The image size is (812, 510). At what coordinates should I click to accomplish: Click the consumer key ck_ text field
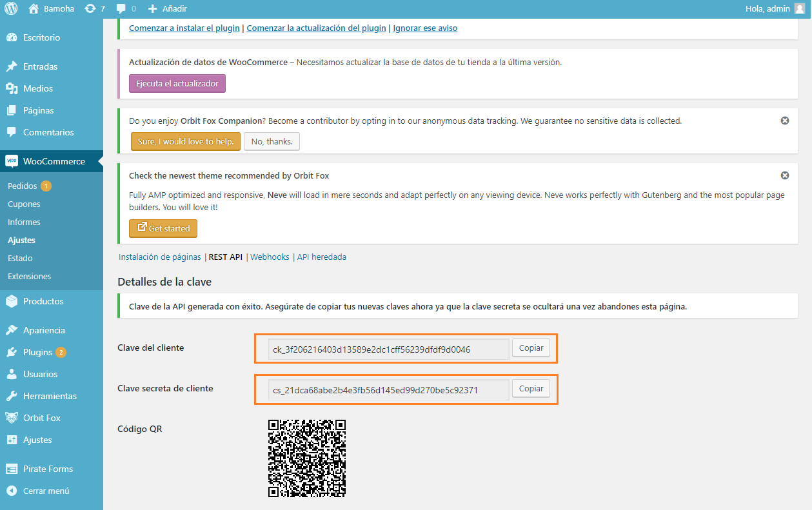point(381,349)
